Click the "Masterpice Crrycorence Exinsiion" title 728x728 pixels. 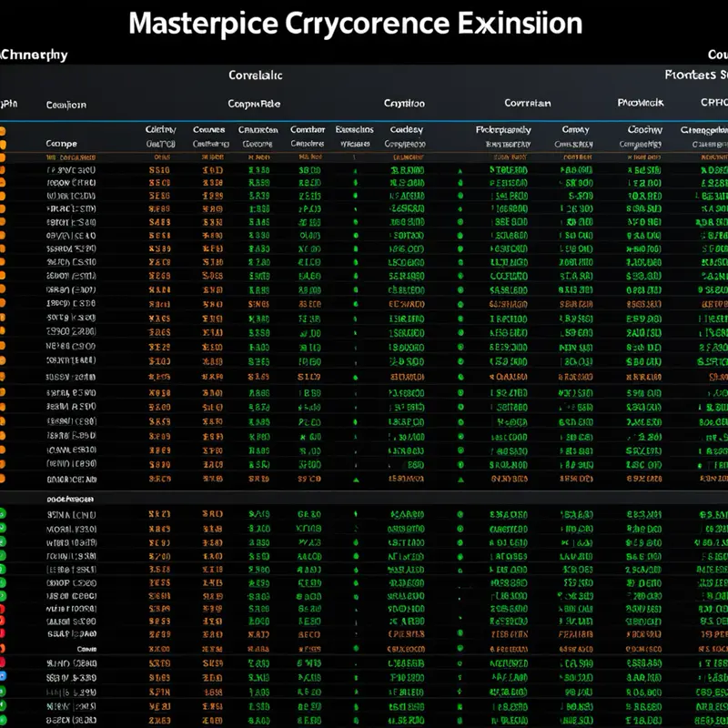click(x=355, y=24)
